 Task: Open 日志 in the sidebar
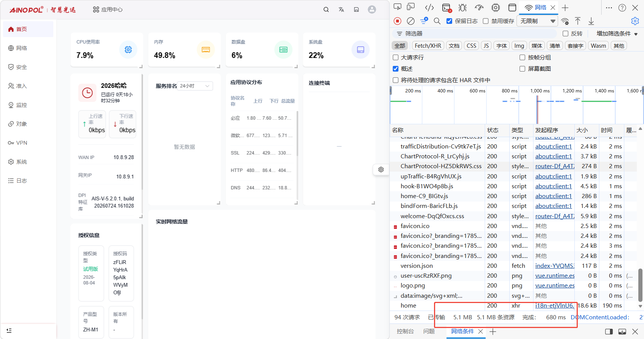28,181
